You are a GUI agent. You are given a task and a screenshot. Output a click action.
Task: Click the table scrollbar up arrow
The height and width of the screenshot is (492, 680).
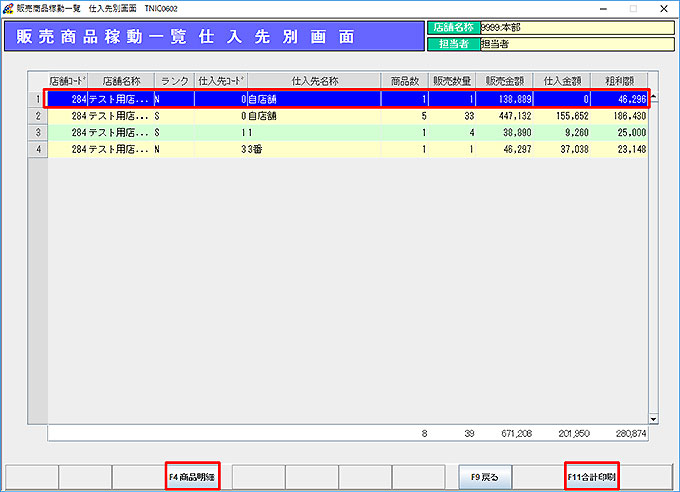[654, 97]
